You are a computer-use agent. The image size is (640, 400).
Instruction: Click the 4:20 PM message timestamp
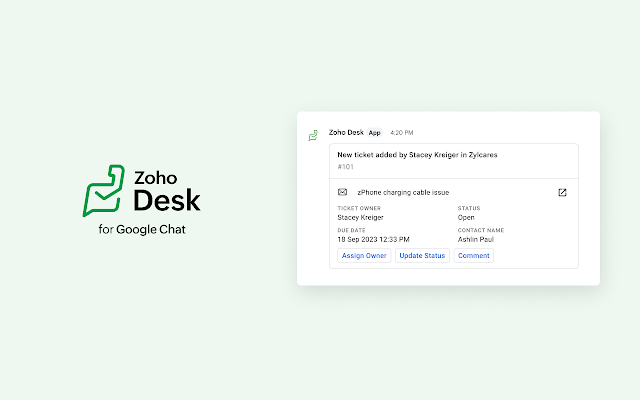pyautogui.click(x=402, y=133)
